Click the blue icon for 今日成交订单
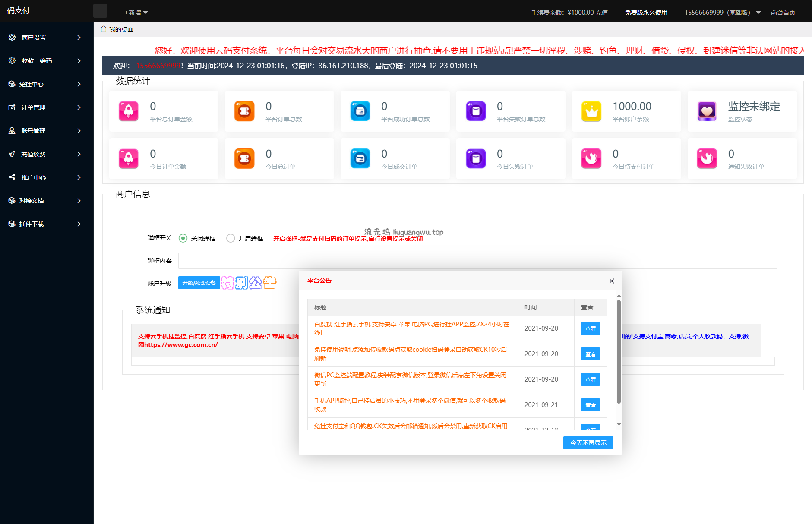 [360, 159]
